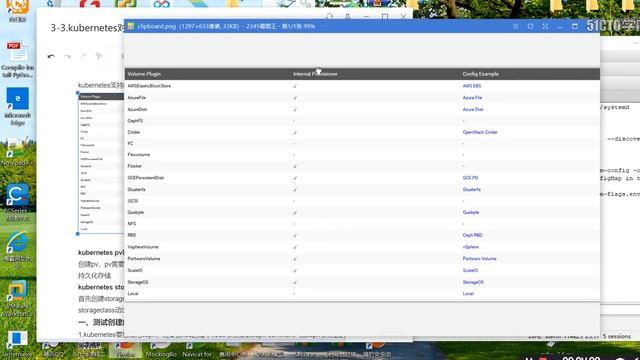Click the Internal Provisioner column header
Viewport: 640px width, 360px height.
[315, 74]
